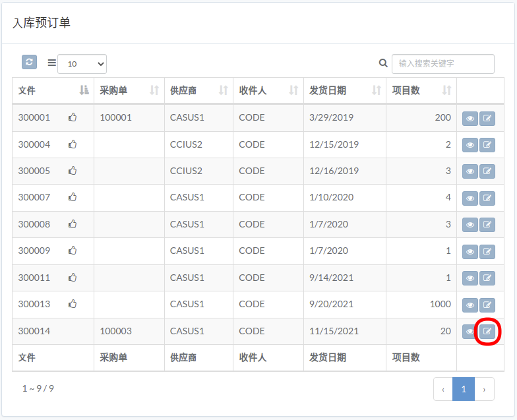Sort by 项目数 column header
Image resolution: width=517 pixels, height=420 pixels.
click(421, 90)
